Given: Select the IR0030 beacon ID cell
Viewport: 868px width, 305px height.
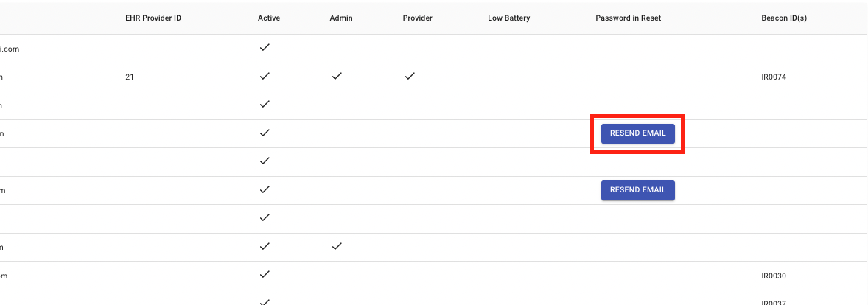Looking at the screenshot, I should [x=774, y=276].
